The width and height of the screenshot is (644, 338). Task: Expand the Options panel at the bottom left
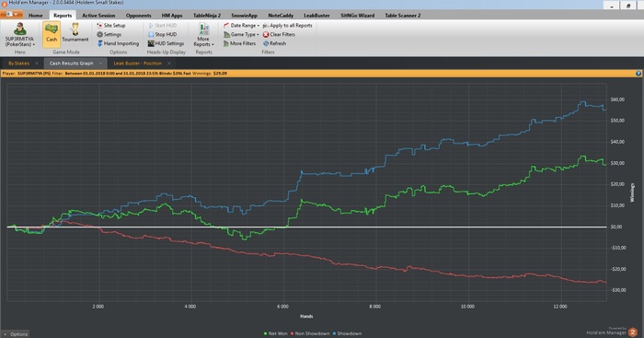16,334
